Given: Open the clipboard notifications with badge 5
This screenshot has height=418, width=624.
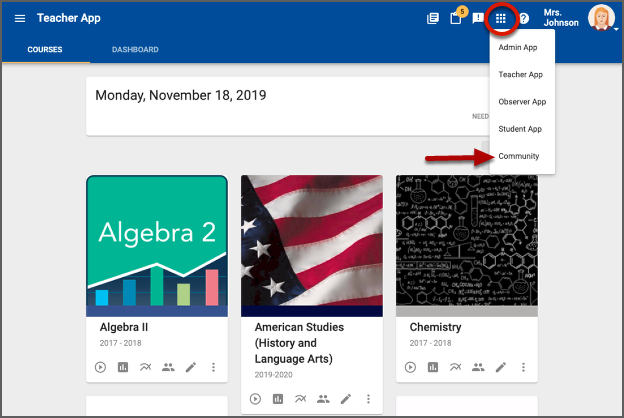Looking at the screenshot, I should (455, 19).
